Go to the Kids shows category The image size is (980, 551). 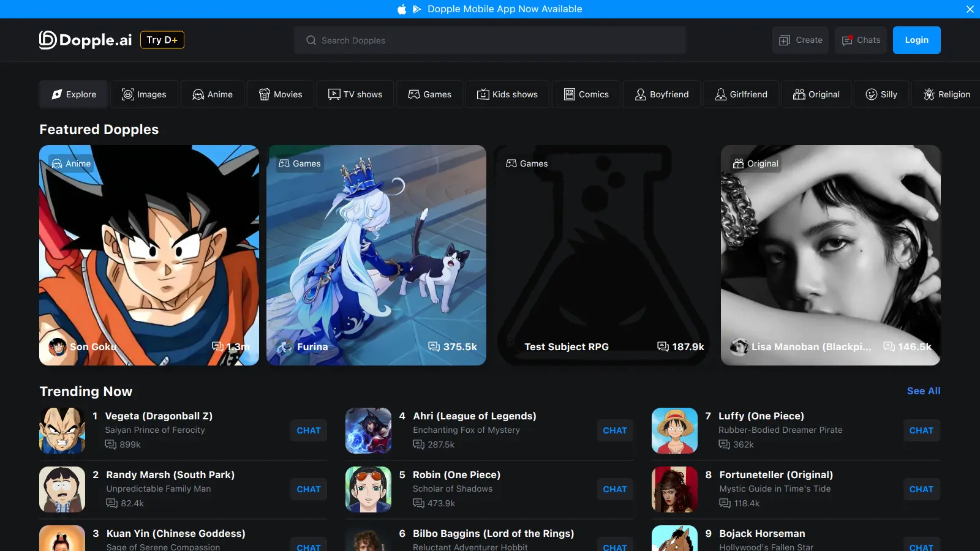pos(507,94)
